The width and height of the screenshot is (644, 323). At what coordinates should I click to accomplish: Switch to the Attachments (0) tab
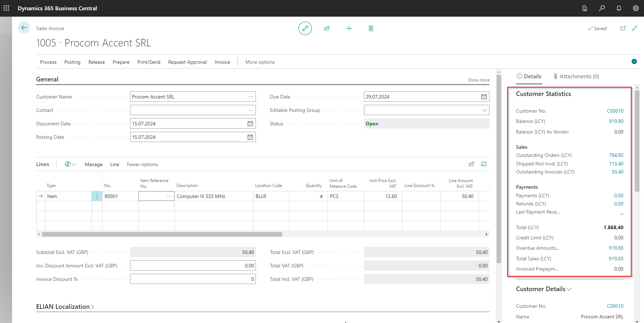(576, 76)
